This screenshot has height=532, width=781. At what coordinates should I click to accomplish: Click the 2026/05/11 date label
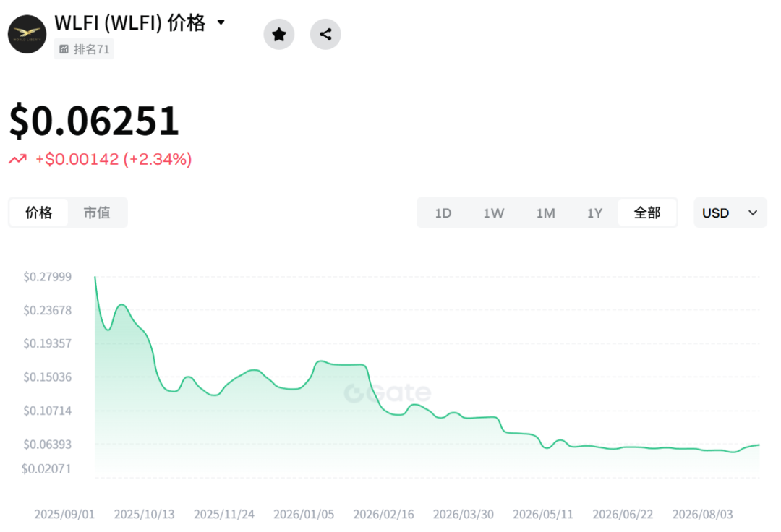(x=543, y=514)
